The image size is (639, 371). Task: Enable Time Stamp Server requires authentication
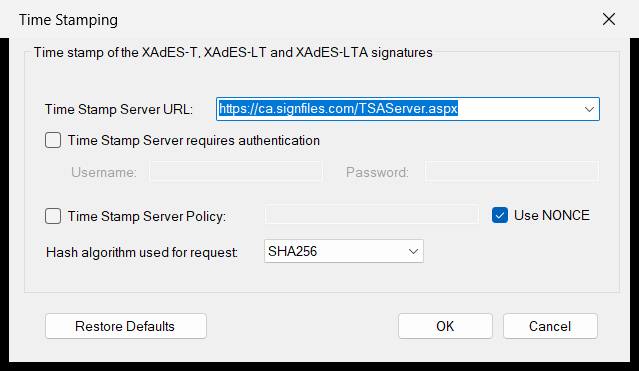[x=53, y=141]
